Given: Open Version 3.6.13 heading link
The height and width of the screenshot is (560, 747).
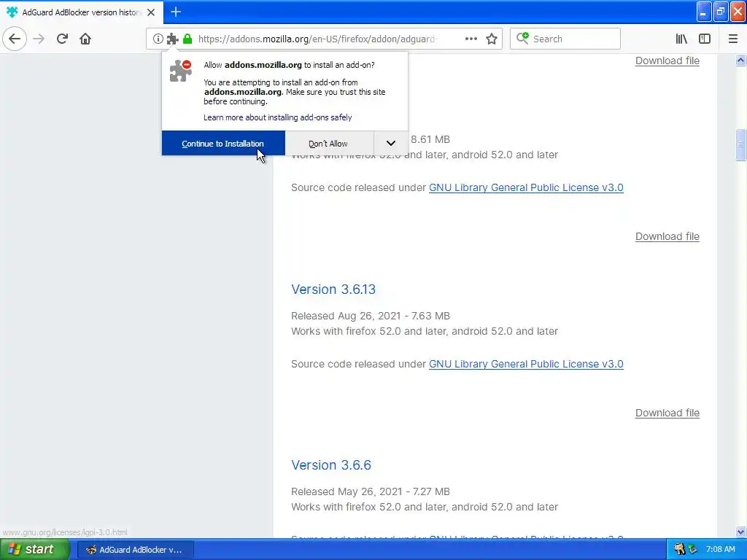Looking at the screenshot, I should click(x=333, y=289).
